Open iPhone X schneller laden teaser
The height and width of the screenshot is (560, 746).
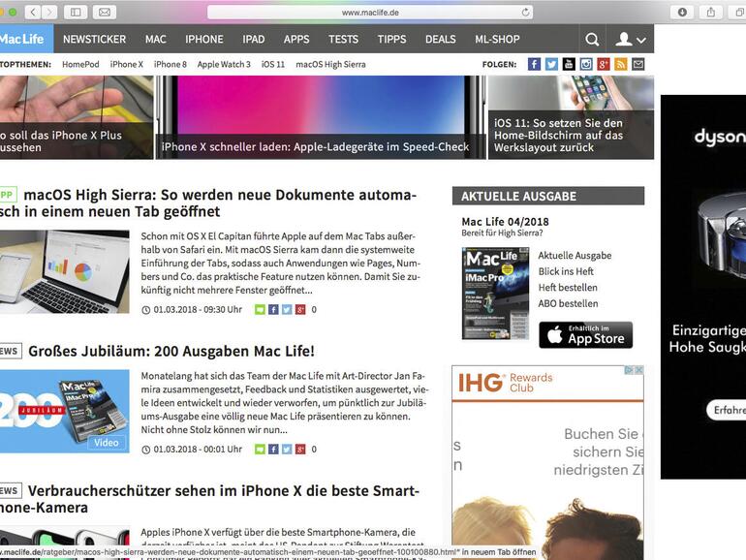coord(321,117)
